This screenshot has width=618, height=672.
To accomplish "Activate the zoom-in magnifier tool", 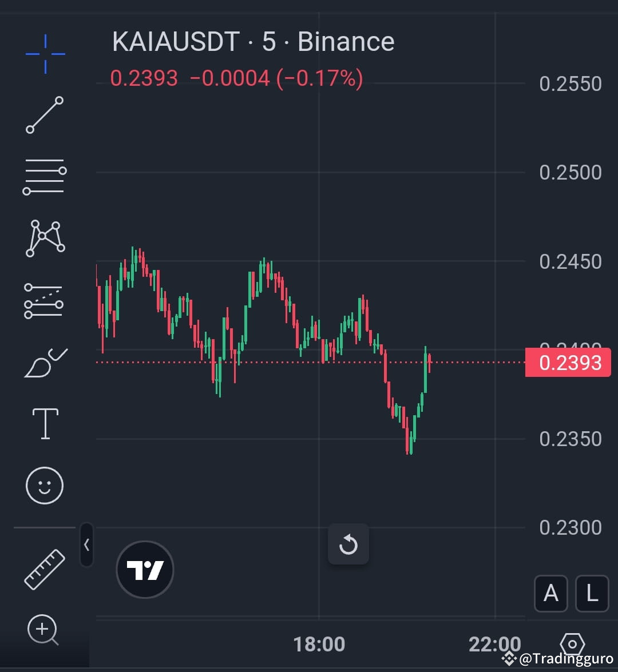I will tap(42, 629).
